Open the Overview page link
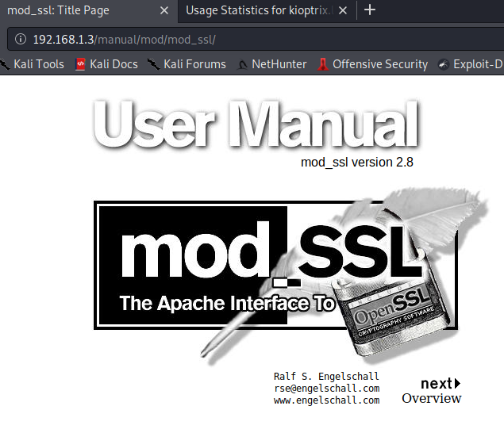The width and height of the screenshot is (504, 429). (431, 398)
